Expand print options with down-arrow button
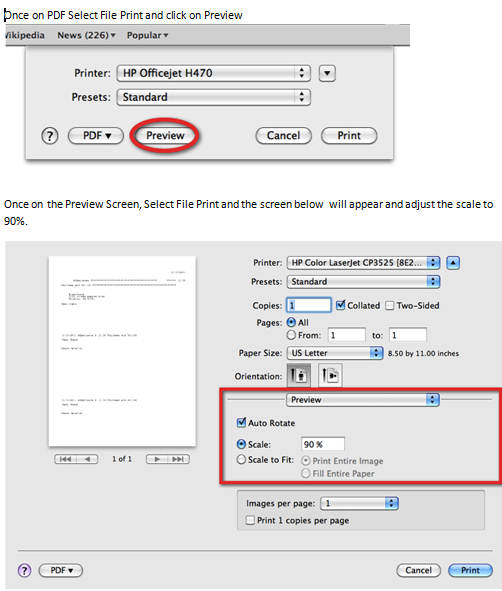 tap(327, 73)
